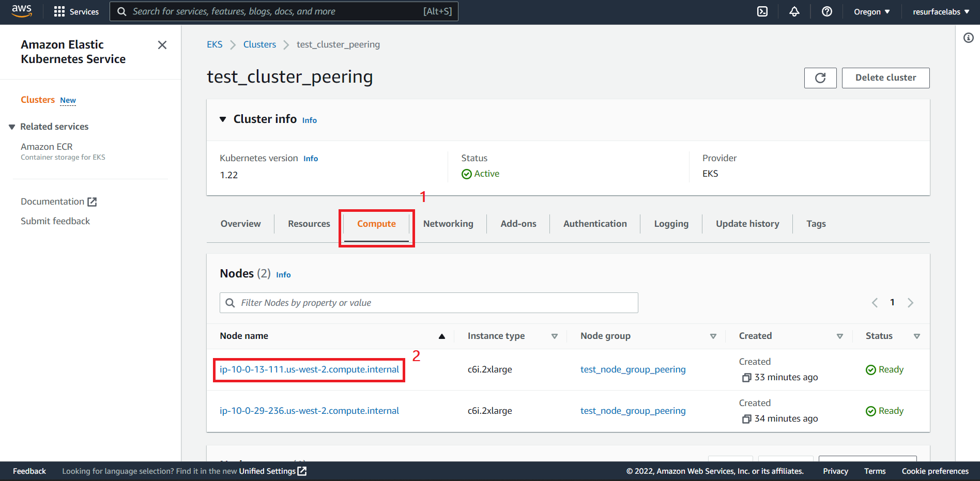The image size is (980, 481).
Task: Open the Add-ons tab
Action: (518, 224)
